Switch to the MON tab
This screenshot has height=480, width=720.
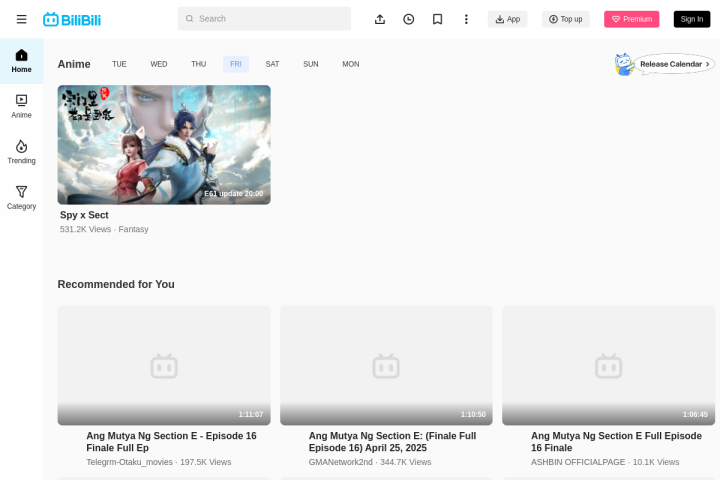[351, 64]
